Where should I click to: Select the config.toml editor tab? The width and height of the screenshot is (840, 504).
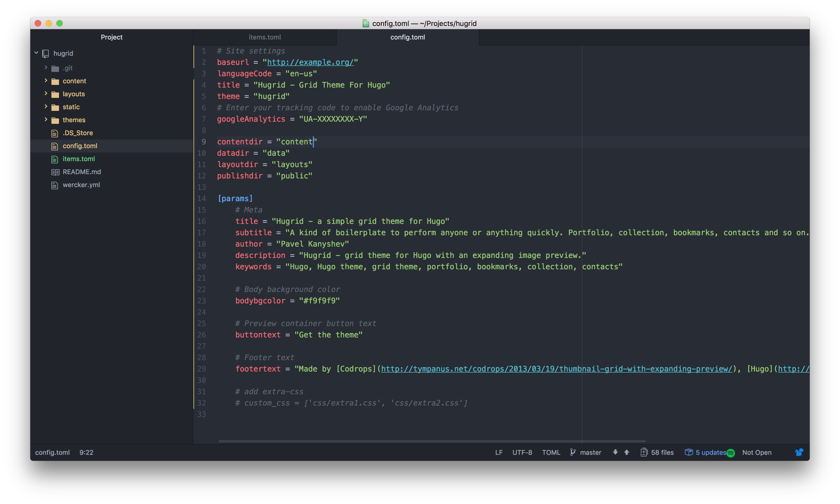coord(408,37)
